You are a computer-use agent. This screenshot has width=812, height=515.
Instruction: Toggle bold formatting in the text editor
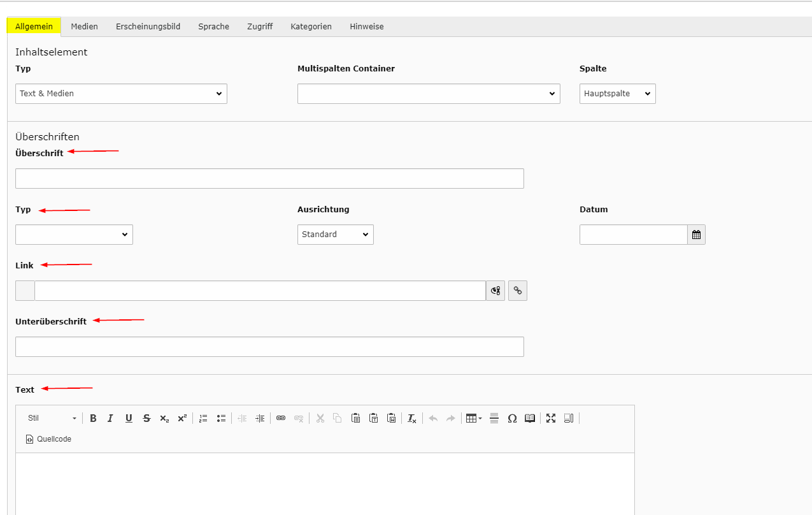coord(93,418)
